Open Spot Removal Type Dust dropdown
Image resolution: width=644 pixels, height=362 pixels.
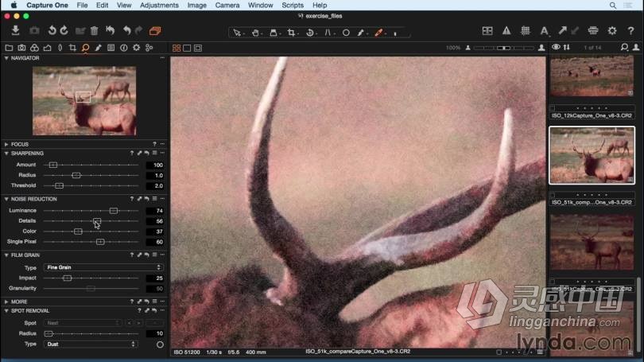pos(91,344)
